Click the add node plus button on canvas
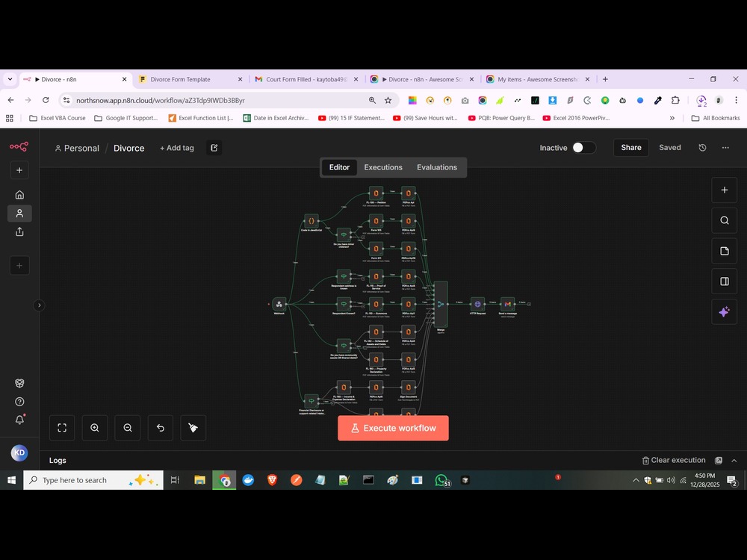This screenshot has width=747, height=560. coord(724,190)
